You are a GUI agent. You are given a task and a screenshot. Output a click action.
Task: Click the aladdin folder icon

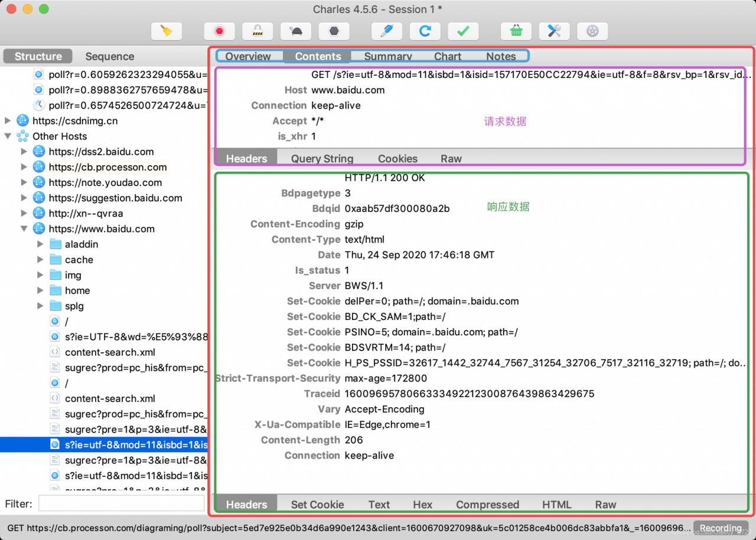point(56,244)
